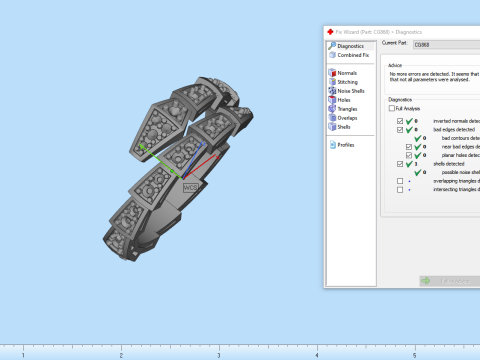Uncheck the inverted normals detected checkbox
Screen dimensions: 480x360
[400, 121]
